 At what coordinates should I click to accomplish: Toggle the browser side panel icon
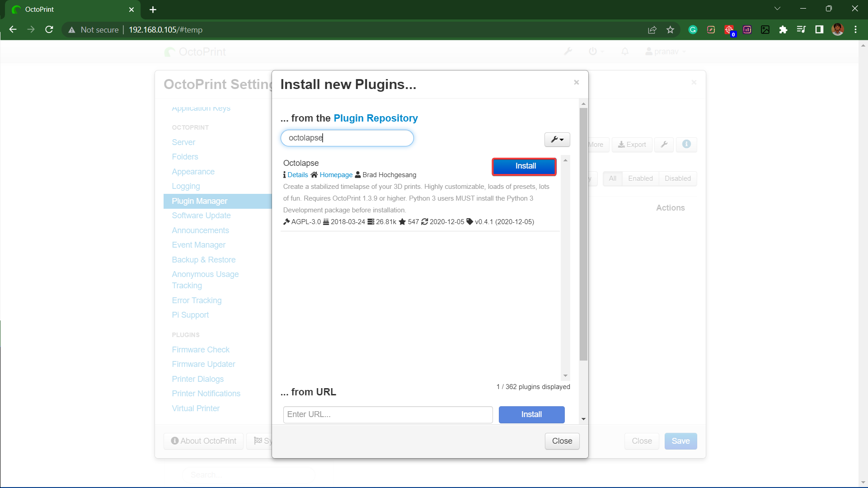[x=819, y=30]
